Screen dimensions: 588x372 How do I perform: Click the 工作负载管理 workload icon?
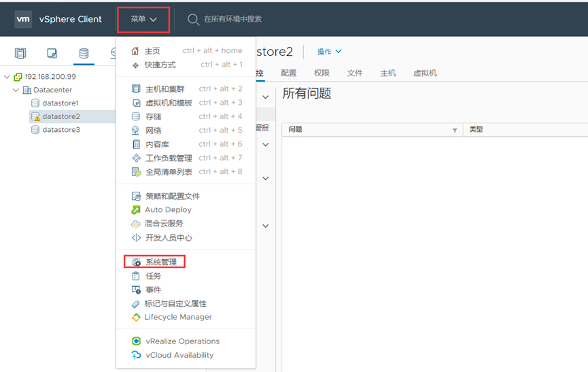tap(136, 158)
